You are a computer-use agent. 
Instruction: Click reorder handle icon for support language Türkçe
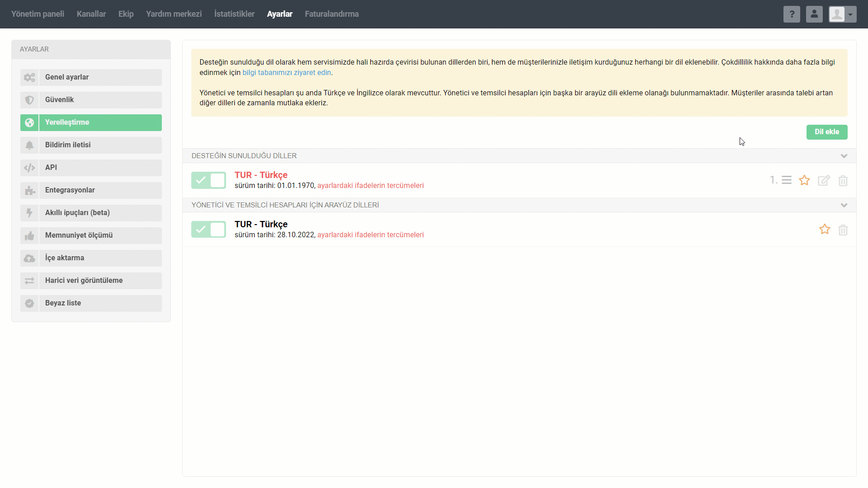(787, 180)
